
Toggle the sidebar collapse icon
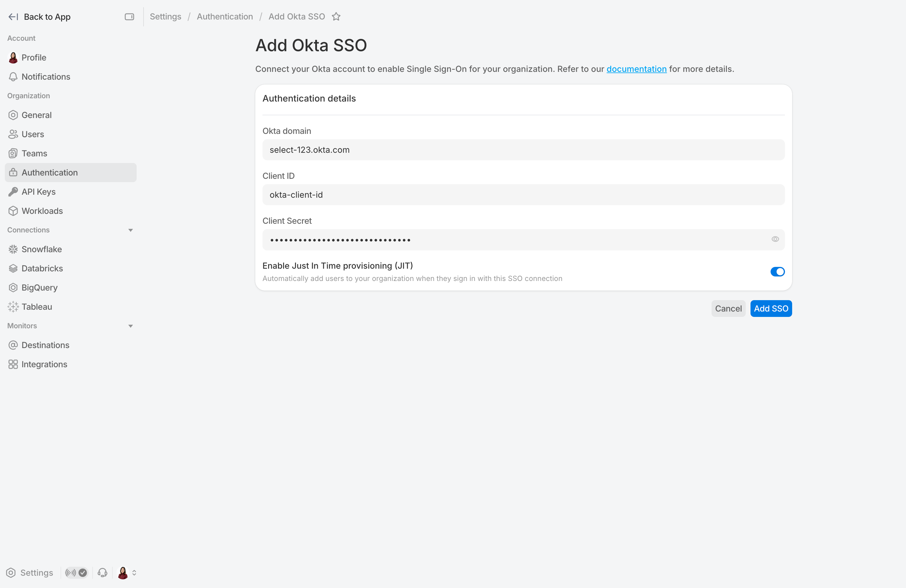click(x=129, y=17)
